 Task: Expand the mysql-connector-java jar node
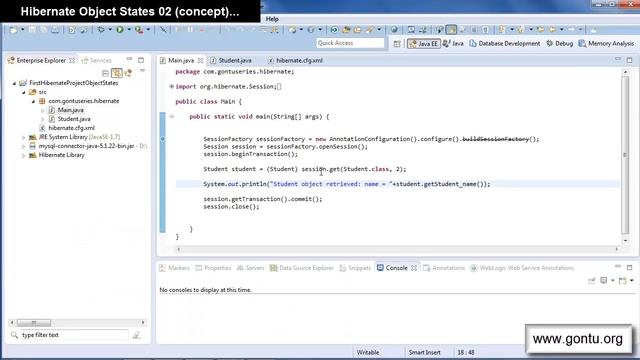pyautogui.click(x=24, y=146)
